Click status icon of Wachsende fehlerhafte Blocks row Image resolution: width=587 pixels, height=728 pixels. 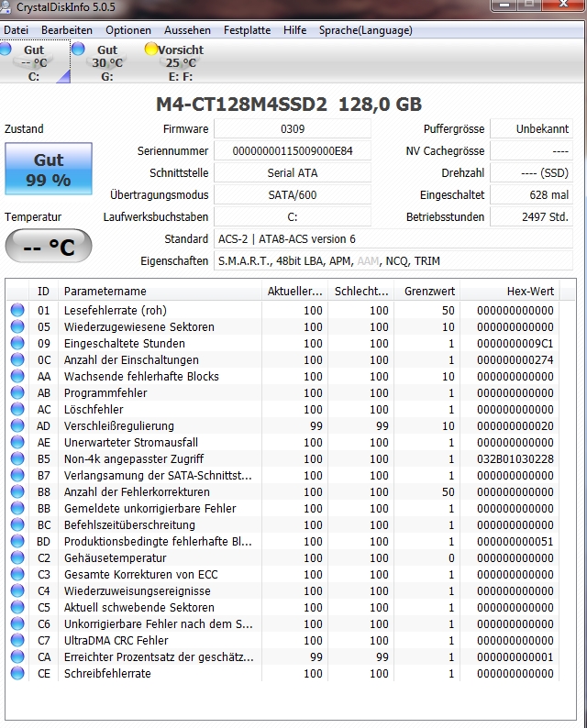tap(17, 376)
